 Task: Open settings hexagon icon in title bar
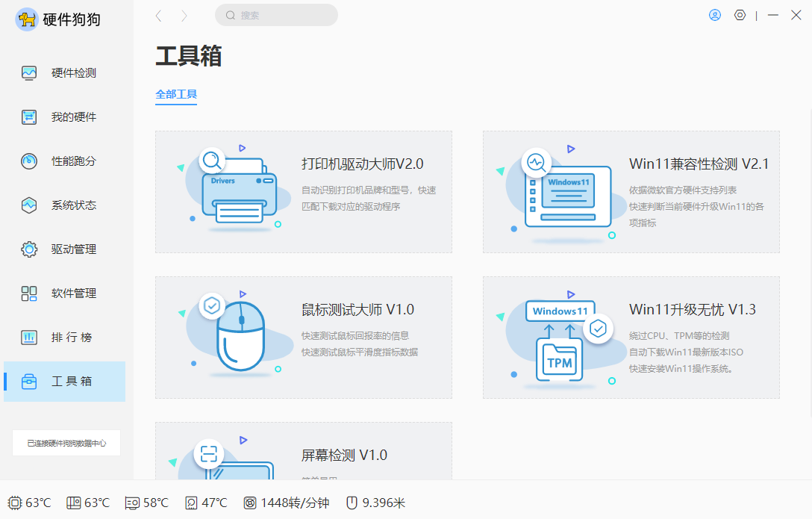click(x=740, y=16)
